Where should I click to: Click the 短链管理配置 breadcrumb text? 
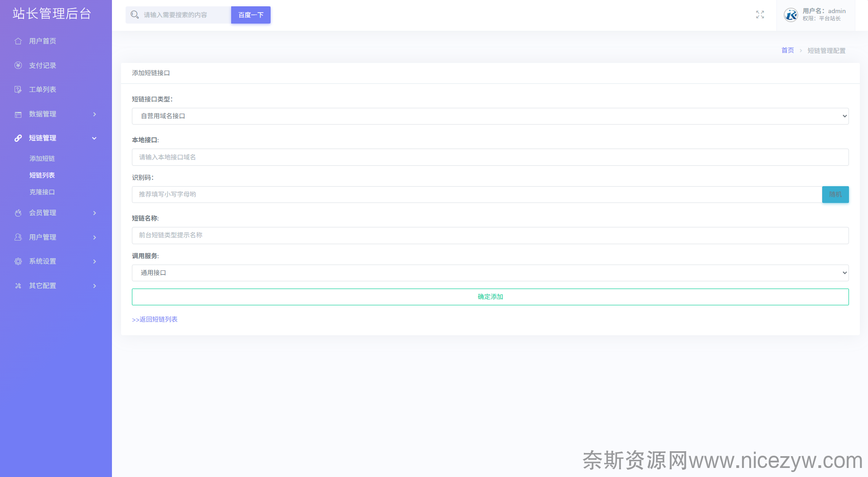826,51
